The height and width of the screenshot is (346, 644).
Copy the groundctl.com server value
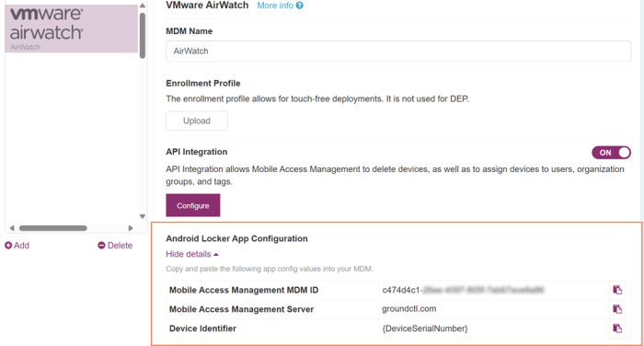[x=617, y=309]
